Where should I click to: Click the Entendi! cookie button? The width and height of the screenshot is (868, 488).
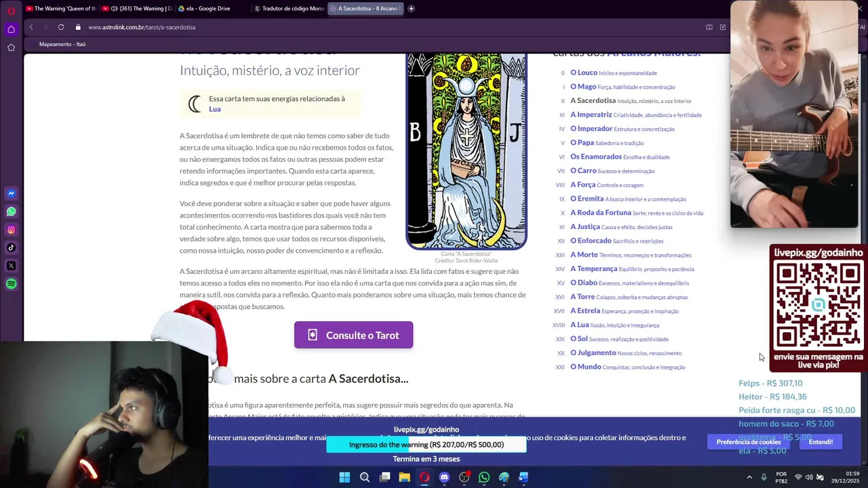(x=821, y=442)
